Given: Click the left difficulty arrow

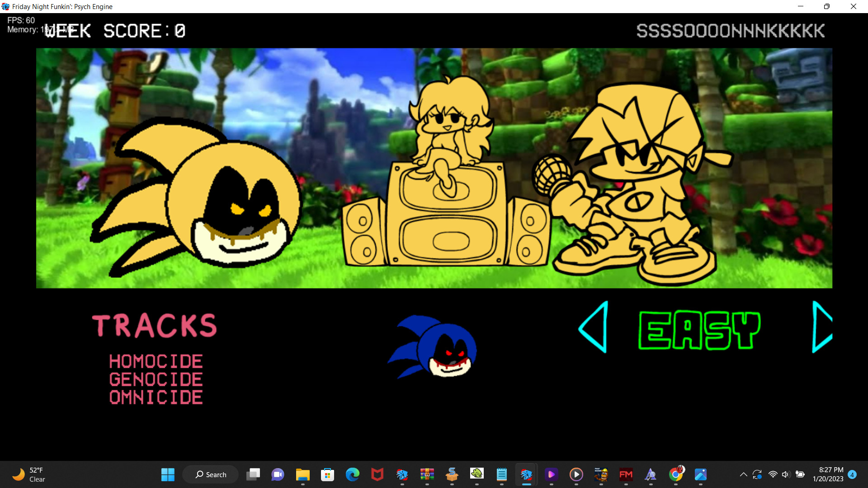Looking at the screenshot, I should pos(594,327).
